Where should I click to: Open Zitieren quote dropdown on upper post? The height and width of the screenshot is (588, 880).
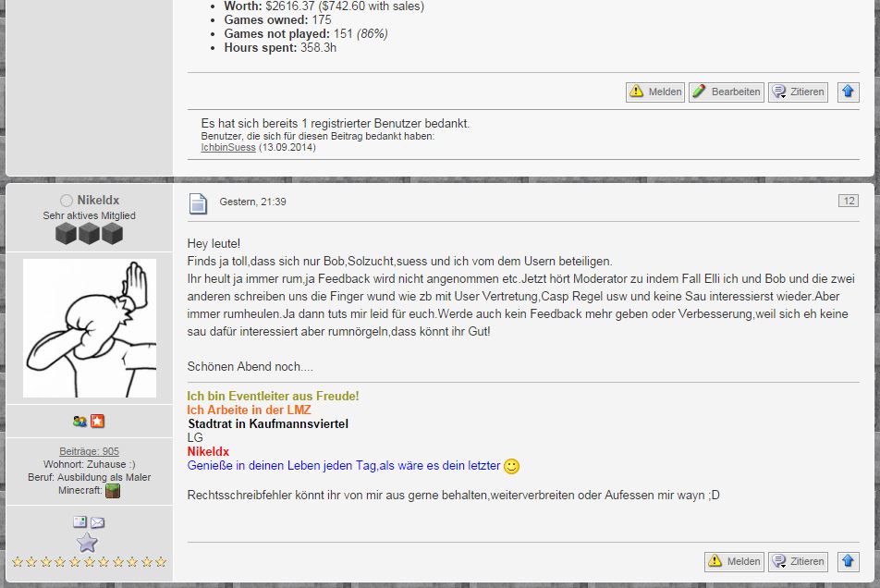[798, 92]
